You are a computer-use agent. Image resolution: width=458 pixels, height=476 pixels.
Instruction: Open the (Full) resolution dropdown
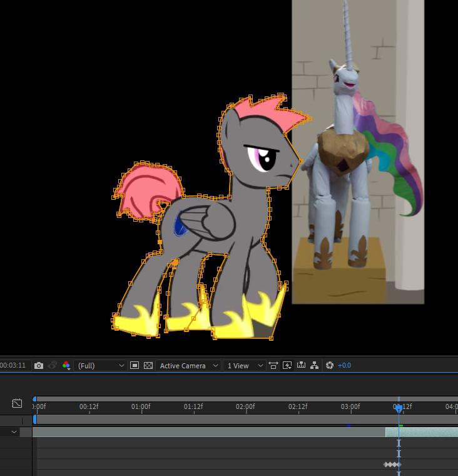100,366
